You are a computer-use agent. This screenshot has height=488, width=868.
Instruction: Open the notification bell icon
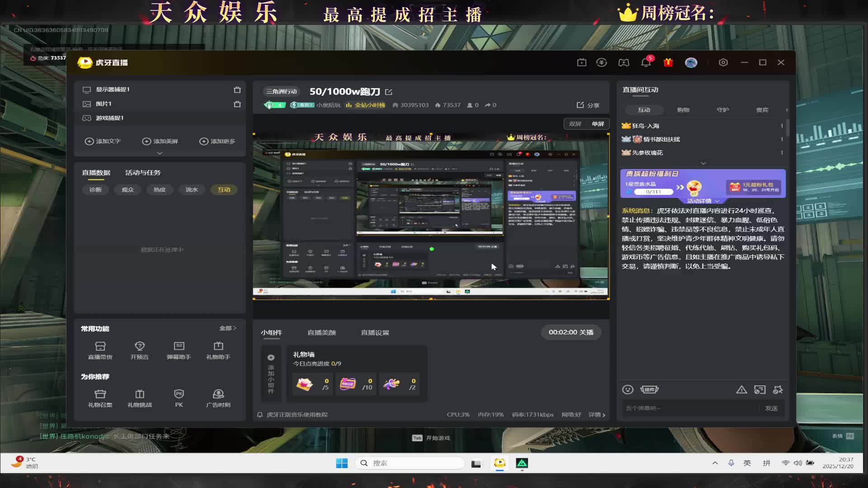coord(646,63)
